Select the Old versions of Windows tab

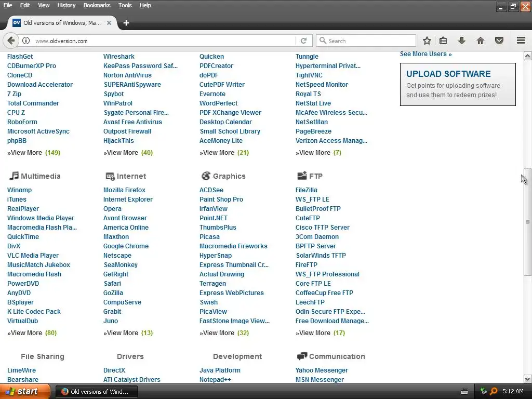pos(62,23)
